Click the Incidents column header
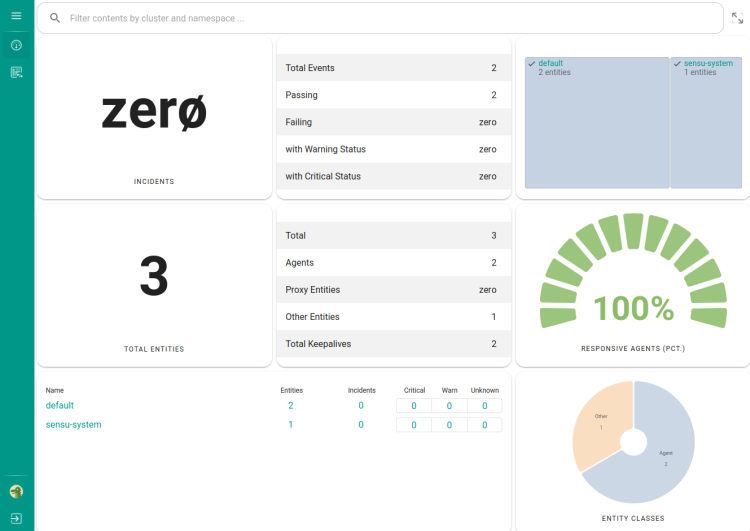Viewport: 750px width, 531px height. (x=362, y=390)
